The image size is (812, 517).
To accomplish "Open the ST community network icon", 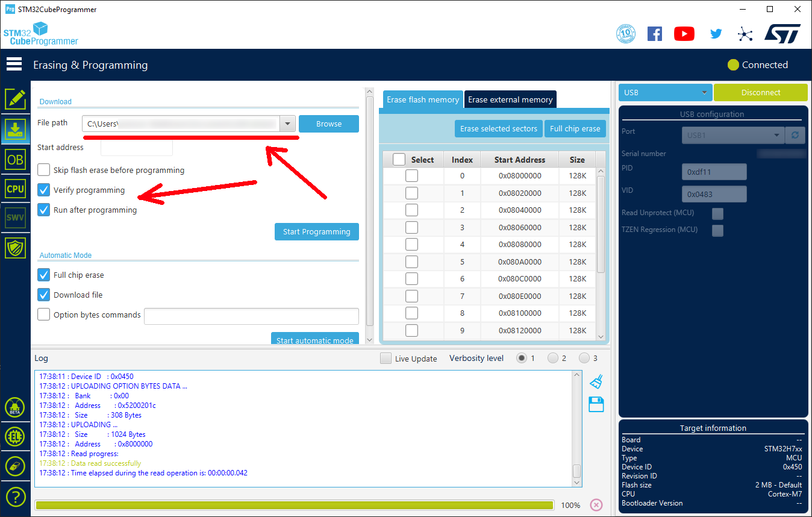I will [x=745, y=34].
